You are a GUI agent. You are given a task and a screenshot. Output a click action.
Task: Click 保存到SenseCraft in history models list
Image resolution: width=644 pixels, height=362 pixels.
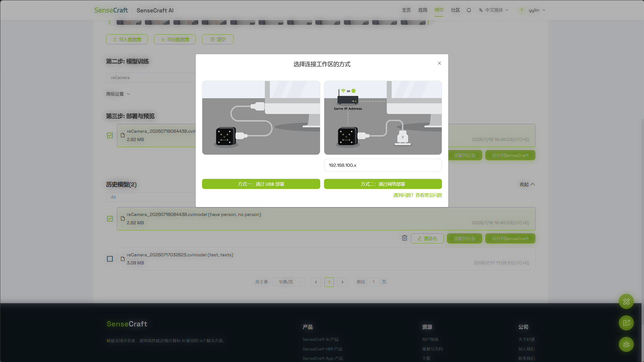coord(510,238)
